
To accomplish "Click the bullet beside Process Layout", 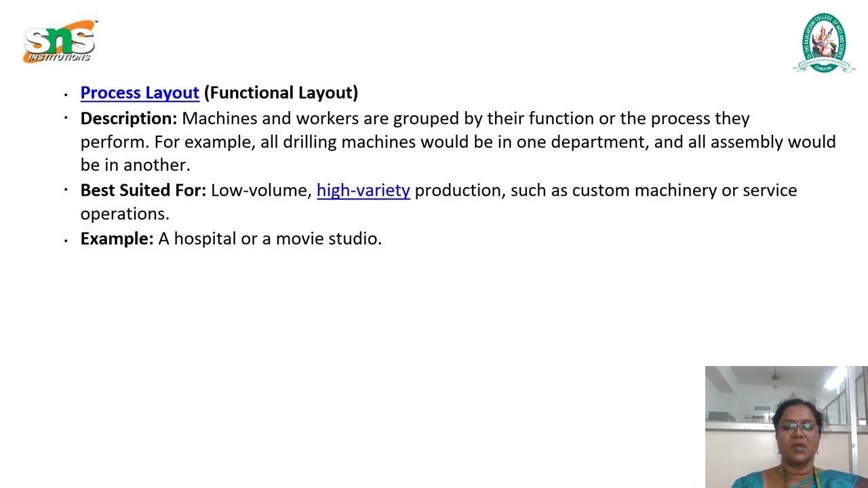I will pos(66,95).
